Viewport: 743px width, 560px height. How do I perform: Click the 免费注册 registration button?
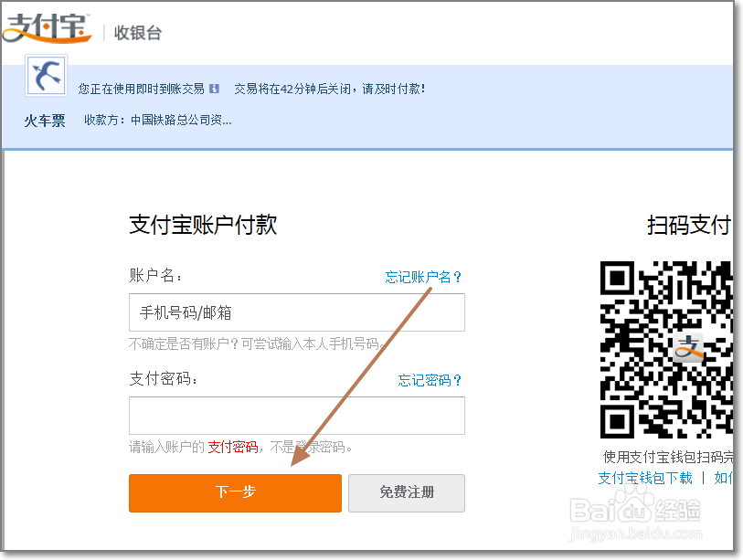[x=407, y=493]
